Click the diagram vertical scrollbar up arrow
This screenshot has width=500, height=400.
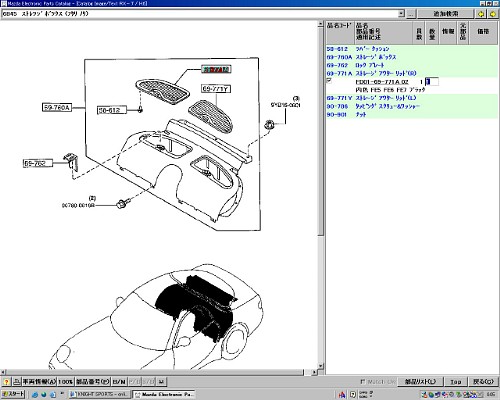pos(321,24)
